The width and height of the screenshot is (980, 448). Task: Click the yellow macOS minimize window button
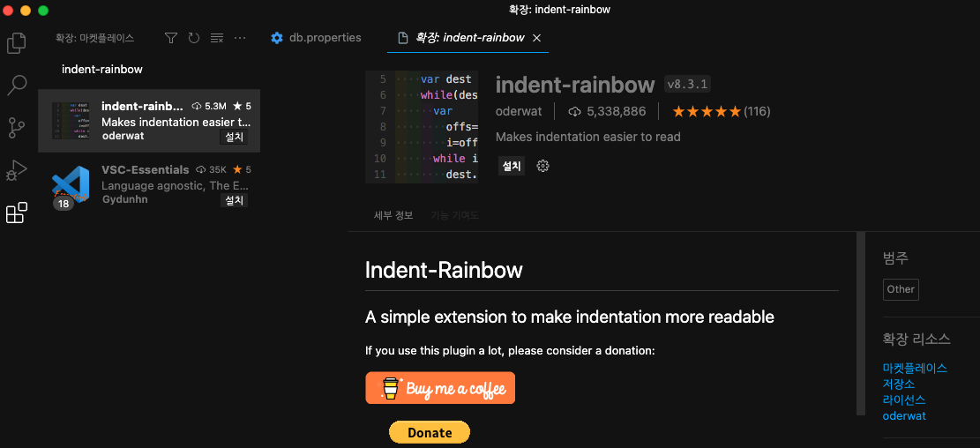(26, 10)
